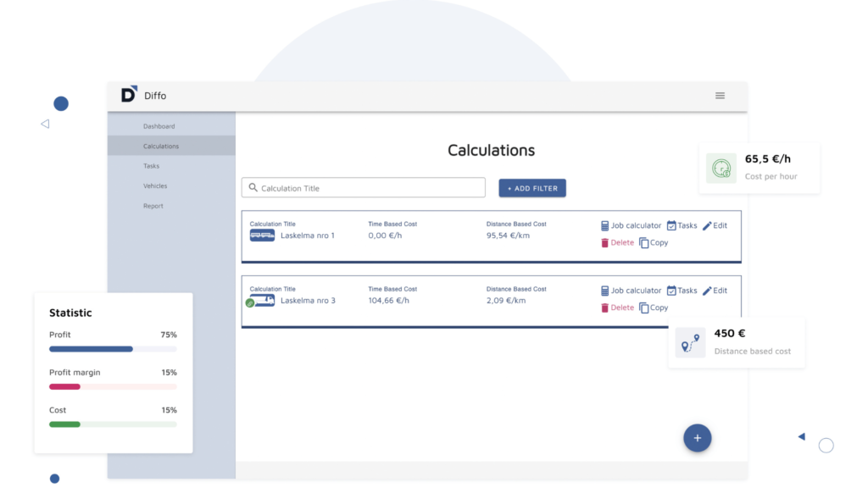Edit the Laskelma nro 3 calculation
The height and width of the screenshot is (488, 868).
715,291
